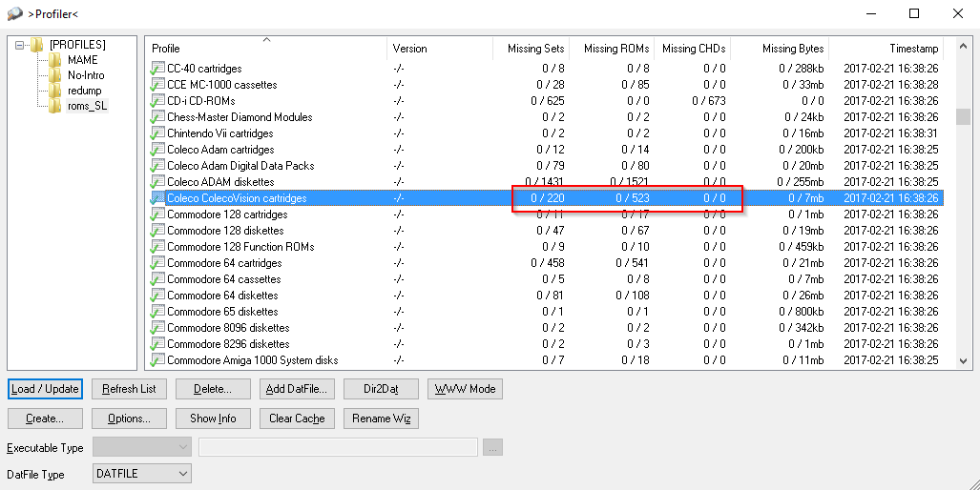Image resolution: width=980 pixels, height=490 pixels.
Task: Select the No-Intro tree item label
Action: [x=86, y=75]
